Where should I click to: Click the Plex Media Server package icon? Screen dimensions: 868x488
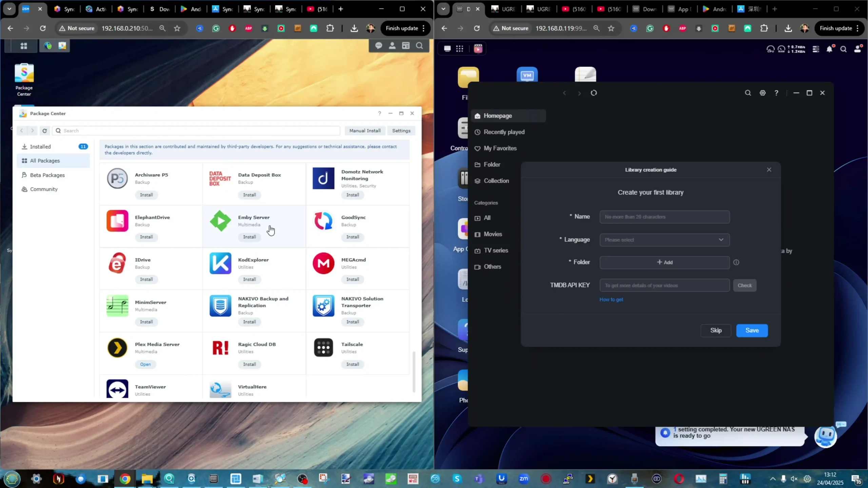pos(117,348)
